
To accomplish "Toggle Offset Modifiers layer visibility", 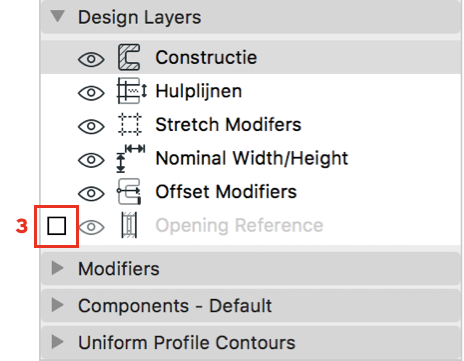I will pos(91,193).
